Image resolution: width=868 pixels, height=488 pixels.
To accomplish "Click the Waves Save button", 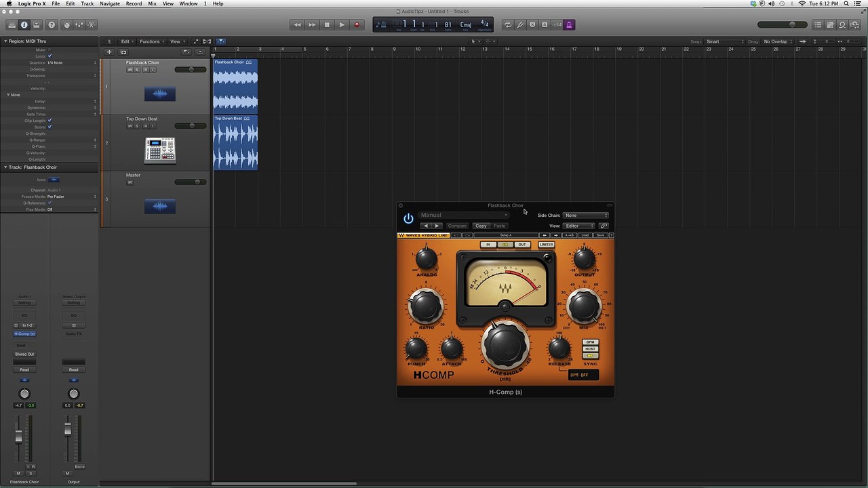I will tap(600, 235).
